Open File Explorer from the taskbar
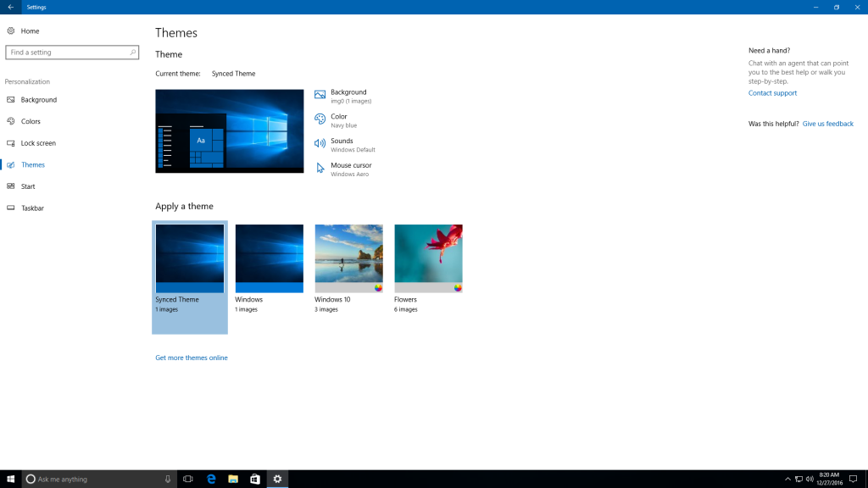The image size is (868, 488). (x=233, y=479)
